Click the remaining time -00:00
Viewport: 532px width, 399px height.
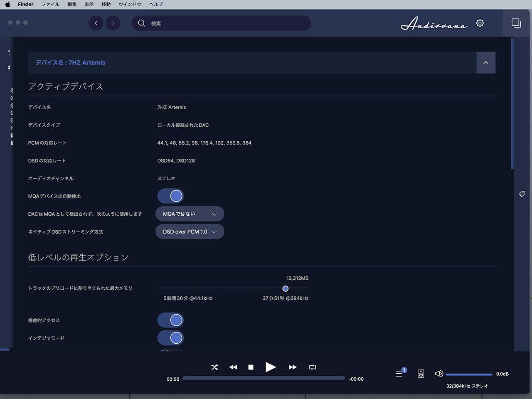[356, 379]
